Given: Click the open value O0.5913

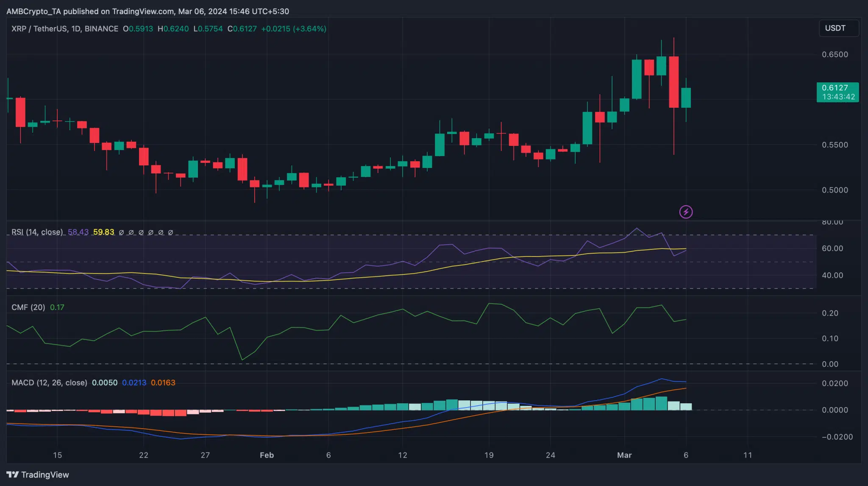Looking at the screenshot, I should (138, 29).
